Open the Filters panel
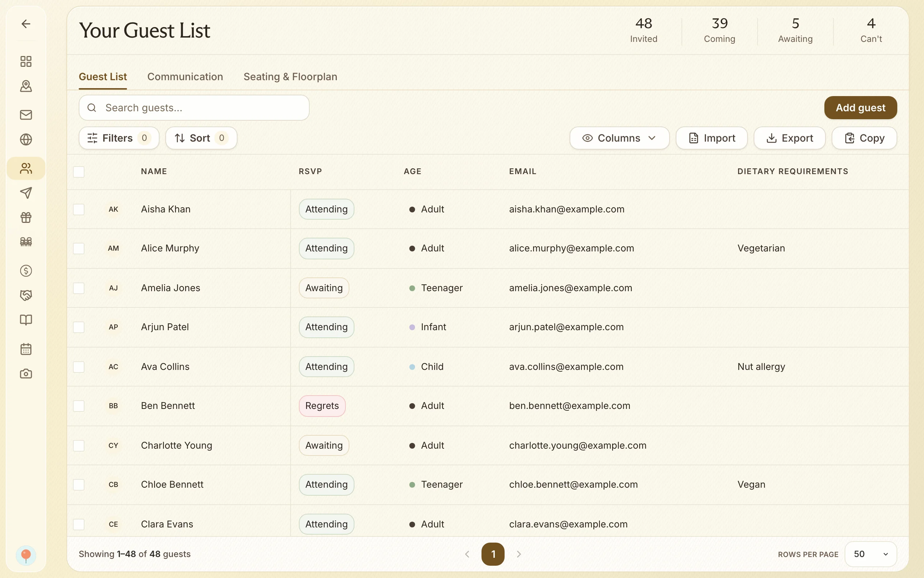 point(119,138)
